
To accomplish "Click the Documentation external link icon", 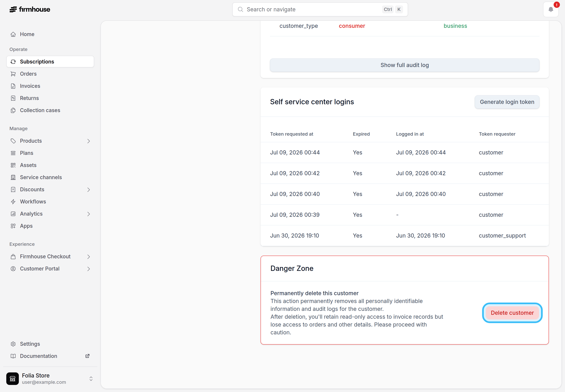I will point(87,356).
